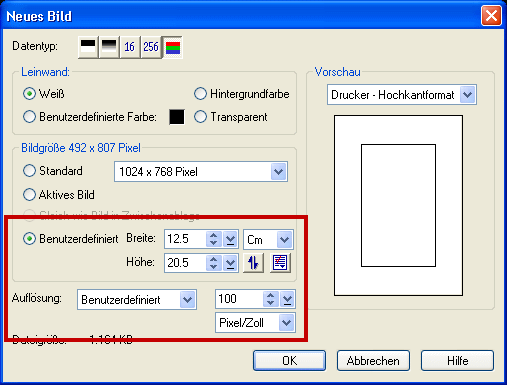This screenshot has width=507, height=385.
Task: Expand the Pixel/Zoll resolution unit dropdown
Action: [x=286, y=322]
